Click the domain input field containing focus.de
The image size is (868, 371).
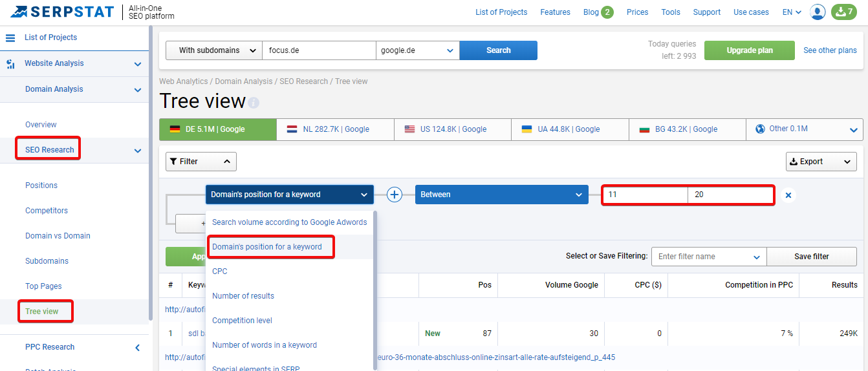[319, 50]
